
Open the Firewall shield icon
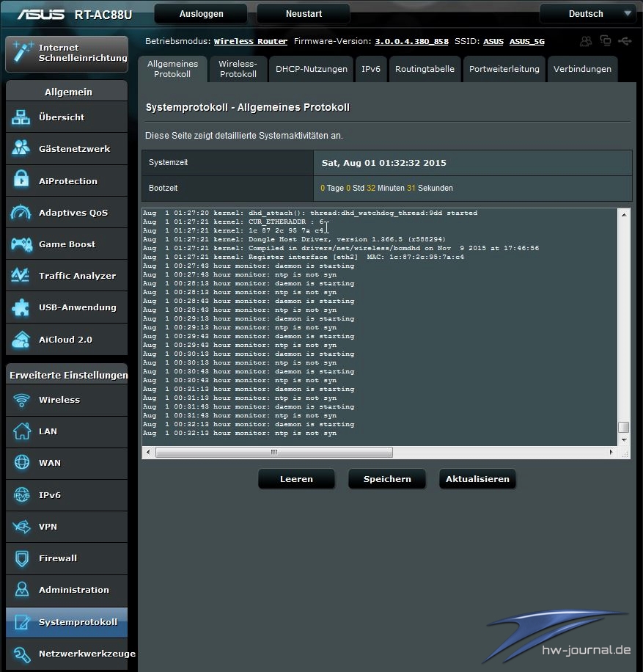[22, 558]
